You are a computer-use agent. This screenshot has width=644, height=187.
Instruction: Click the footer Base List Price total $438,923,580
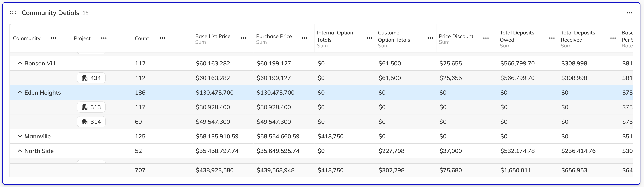pyautogui.click(x=214, y=170)
